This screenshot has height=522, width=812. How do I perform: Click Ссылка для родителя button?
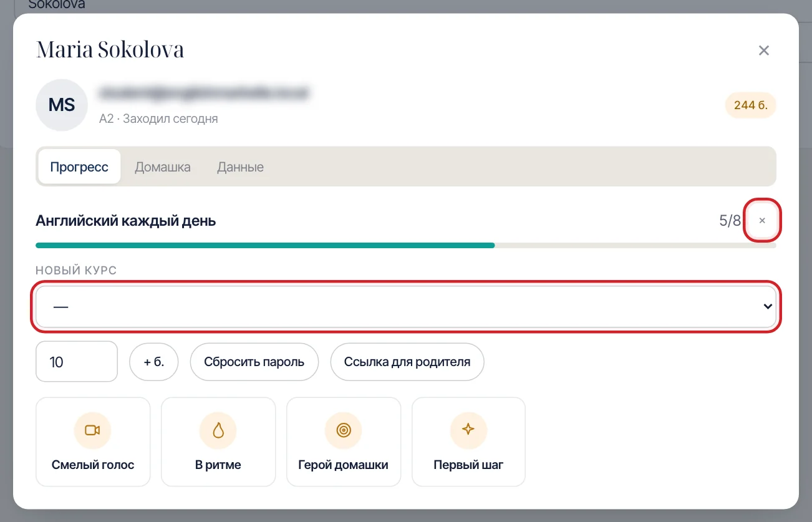(x=407, y=362)
